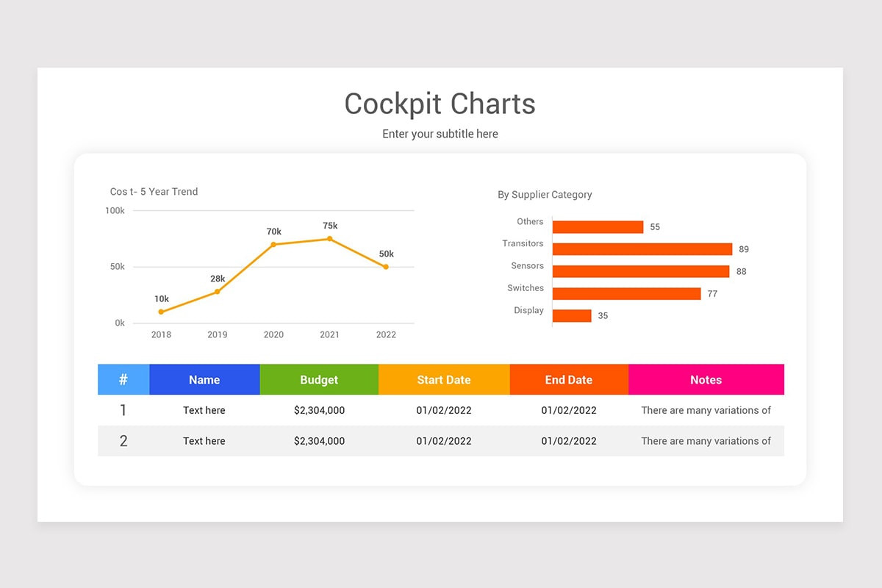Viewport: 882px width, 588px height.
Task: Select row number 2 cell
Action: (x=123, y=441)
